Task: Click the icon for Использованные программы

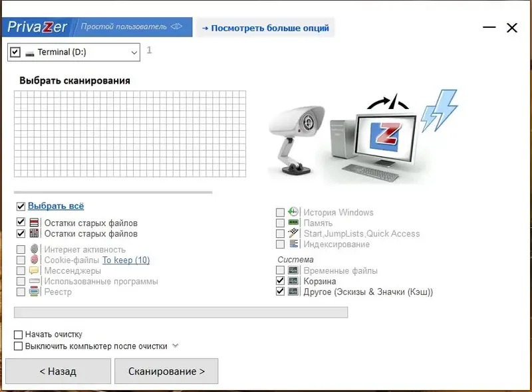Action: 35,281
